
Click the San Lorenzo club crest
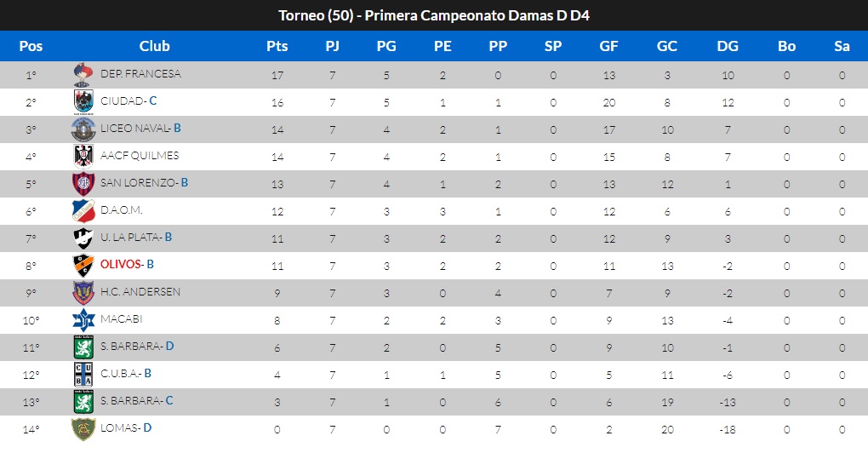point(83,184)
